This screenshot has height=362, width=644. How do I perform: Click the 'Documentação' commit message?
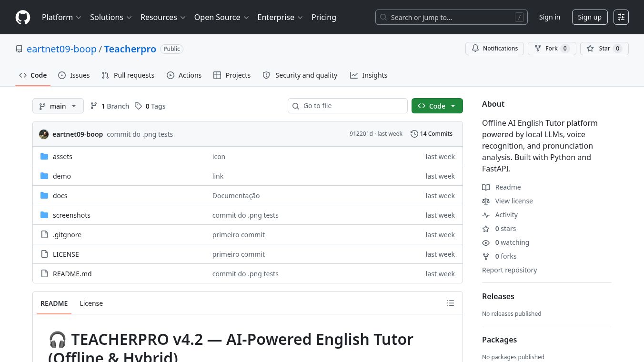(236, 196)
